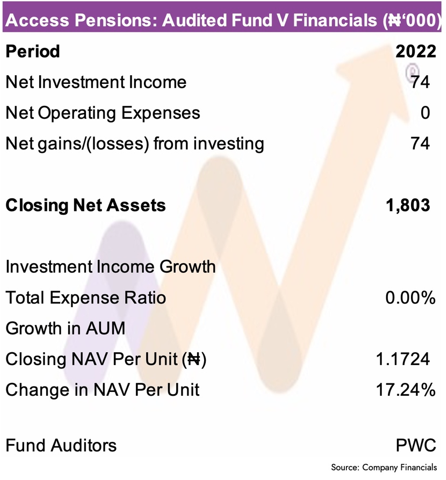Click the Fund Auditors value PWC

pos(416,446)
